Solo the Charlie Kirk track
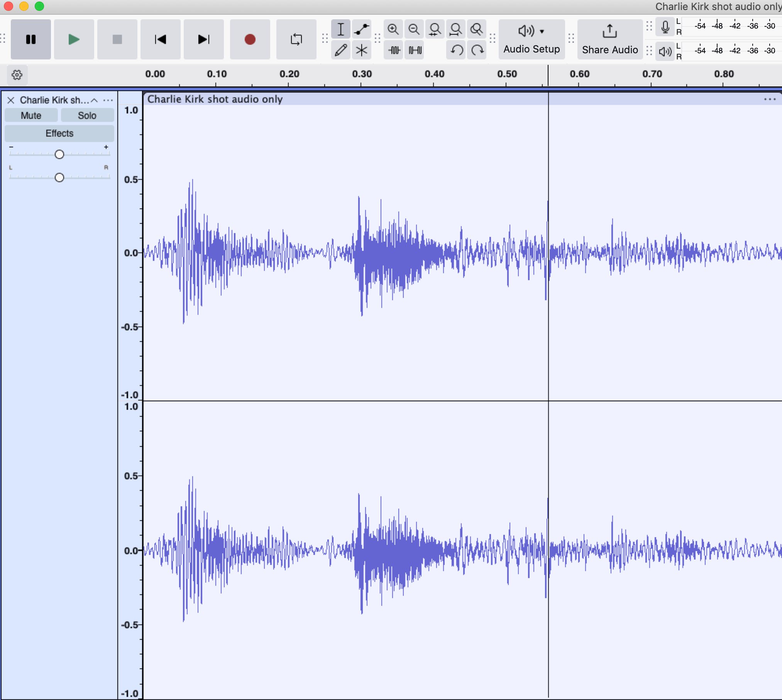 [87, 115]
